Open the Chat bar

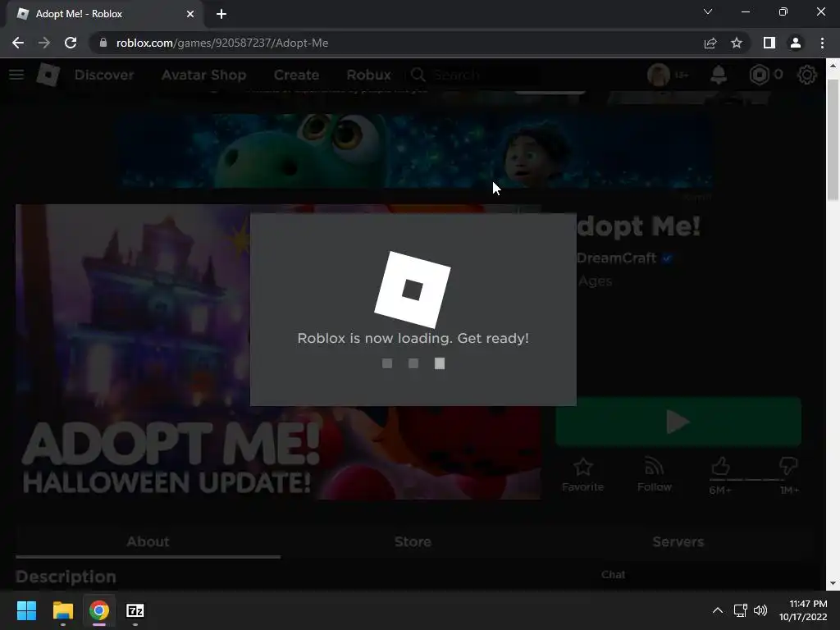(x=614, y=574)
